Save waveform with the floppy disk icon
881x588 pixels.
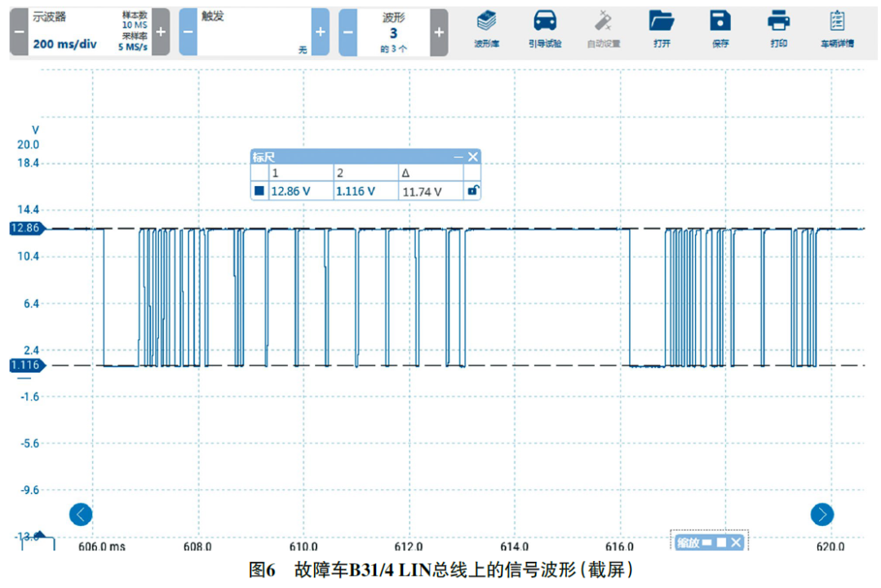tap(719, 29)
